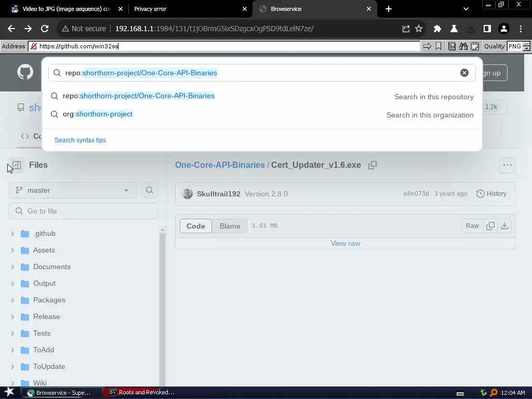Open commit e8e073d link

coord(416,194)
